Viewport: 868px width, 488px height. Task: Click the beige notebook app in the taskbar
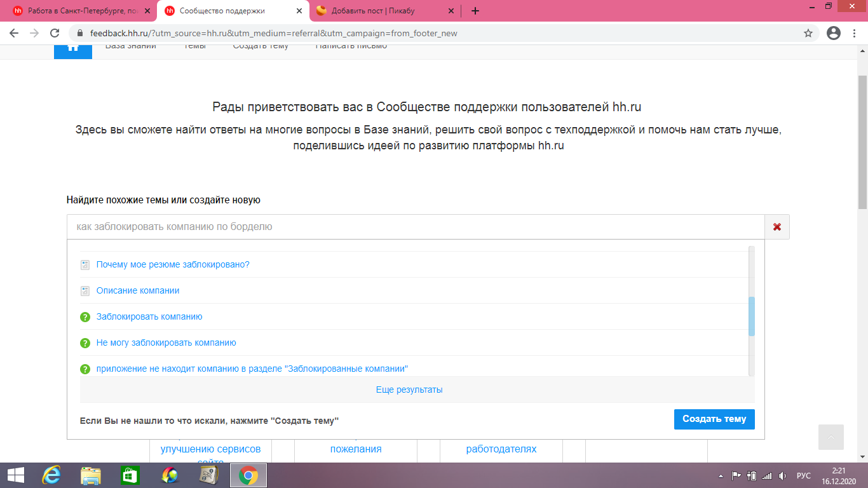[208, 475]
